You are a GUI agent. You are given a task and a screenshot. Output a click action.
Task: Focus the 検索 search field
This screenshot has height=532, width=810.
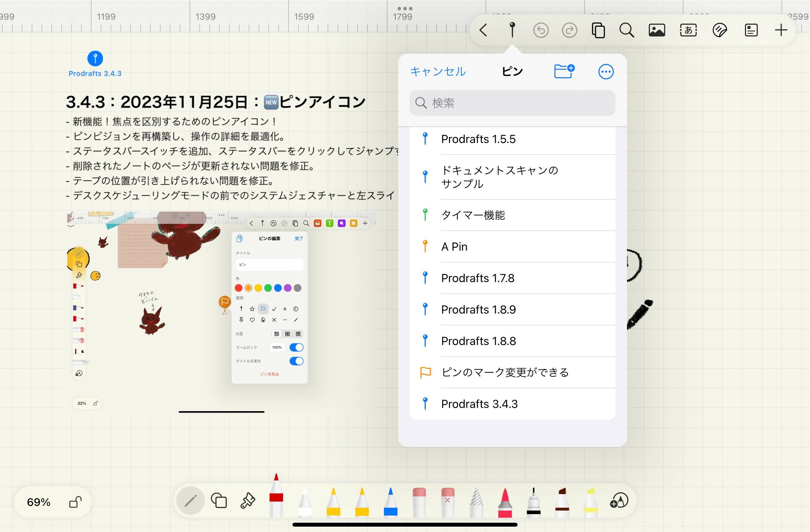point(512,103)
